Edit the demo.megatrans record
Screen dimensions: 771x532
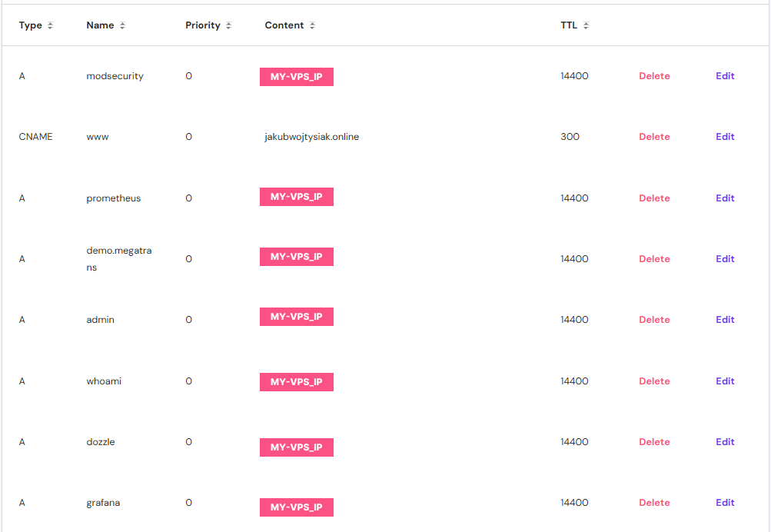[x=725, y=259]
